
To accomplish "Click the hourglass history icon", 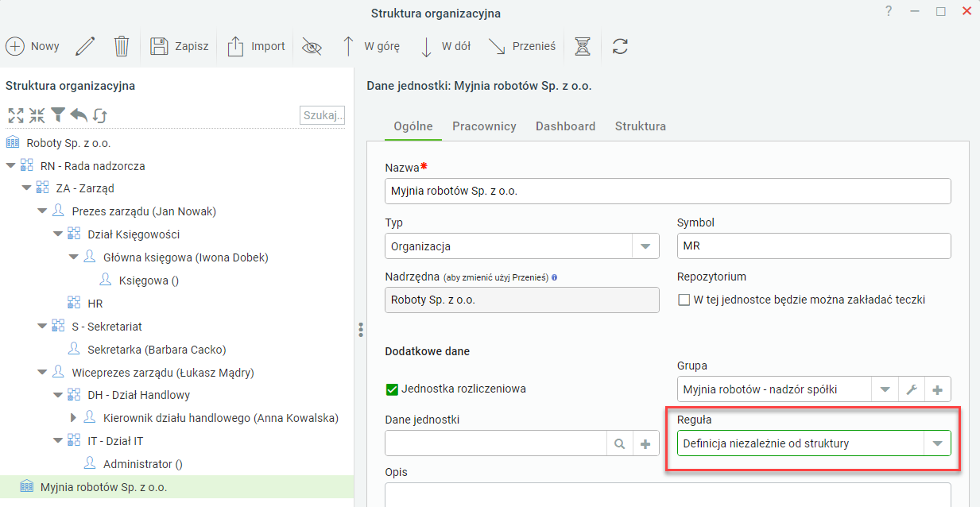I will pos(583,46).
